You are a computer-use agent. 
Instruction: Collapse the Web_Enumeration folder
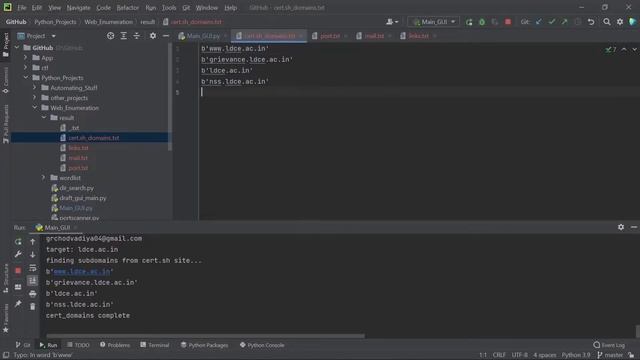35,107
